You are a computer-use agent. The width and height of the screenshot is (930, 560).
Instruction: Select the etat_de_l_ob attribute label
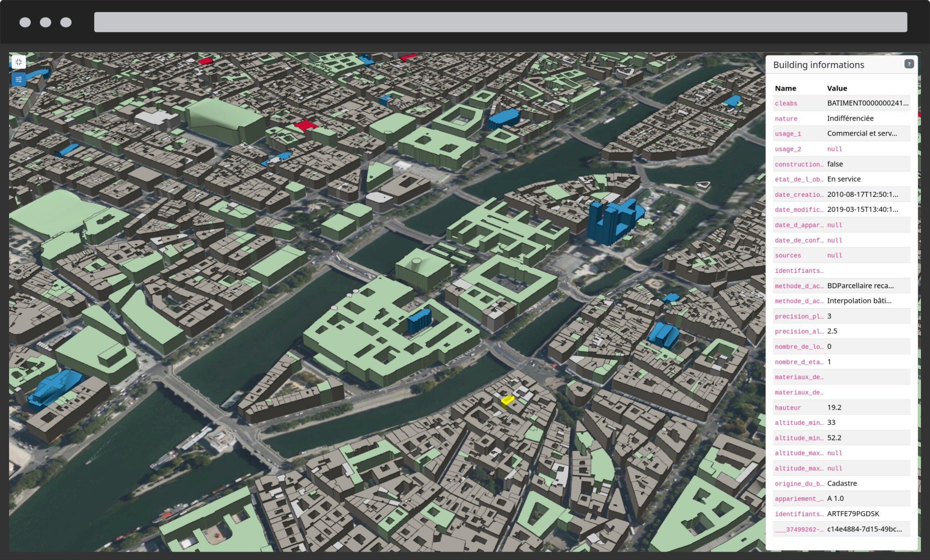[x=798, y=179]
